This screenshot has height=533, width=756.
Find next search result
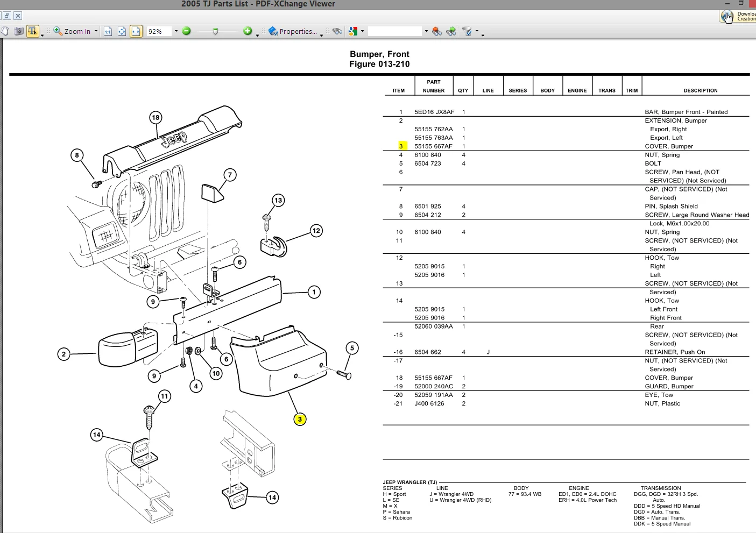[x=451, y=31]
